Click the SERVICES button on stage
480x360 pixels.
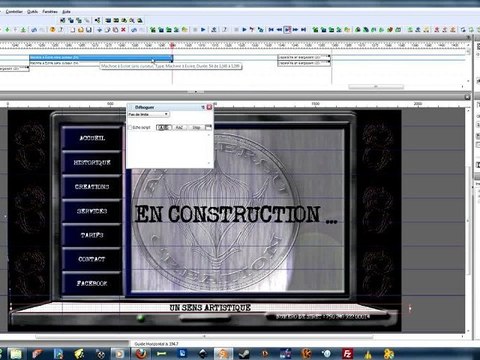[92, 211]
